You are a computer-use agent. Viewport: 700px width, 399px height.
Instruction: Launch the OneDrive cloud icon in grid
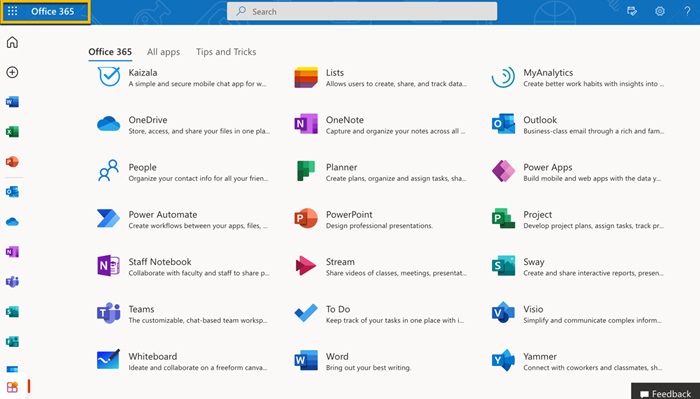[108, 124]
